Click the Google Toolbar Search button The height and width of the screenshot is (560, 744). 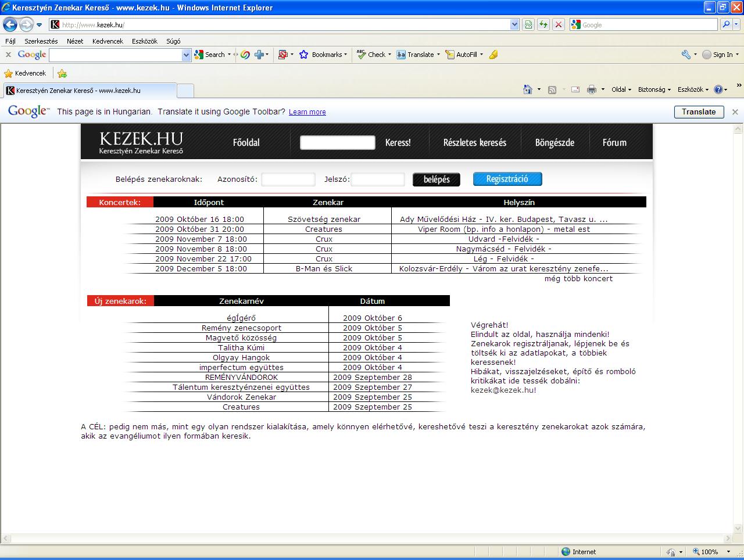pyautogui.click(x=210, y=55)
